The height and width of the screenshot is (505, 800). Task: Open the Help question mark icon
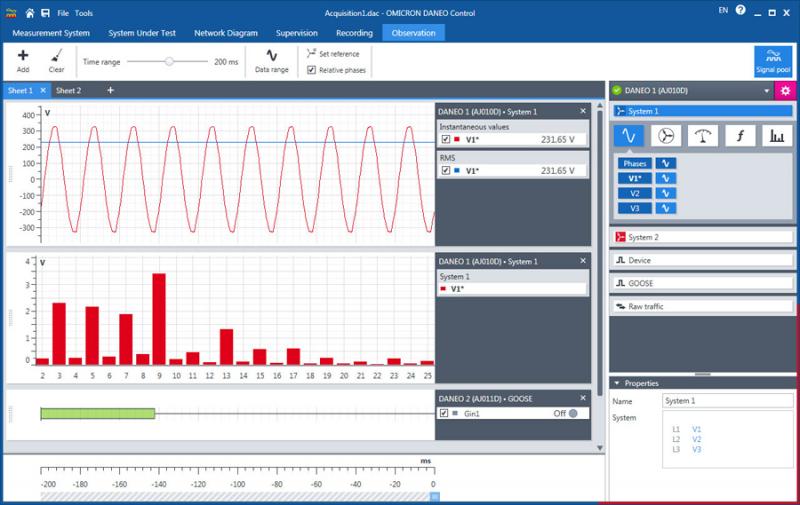point(740,10)
